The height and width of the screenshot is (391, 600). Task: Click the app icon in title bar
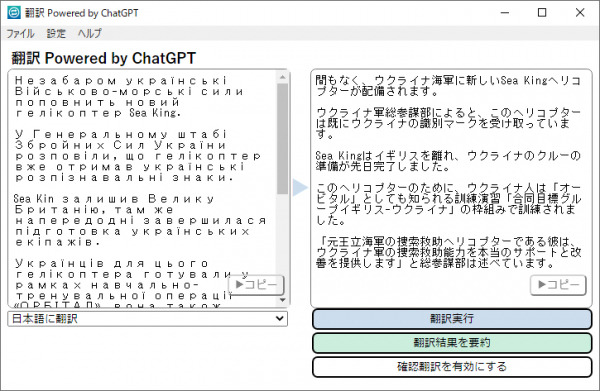(14, 13)
